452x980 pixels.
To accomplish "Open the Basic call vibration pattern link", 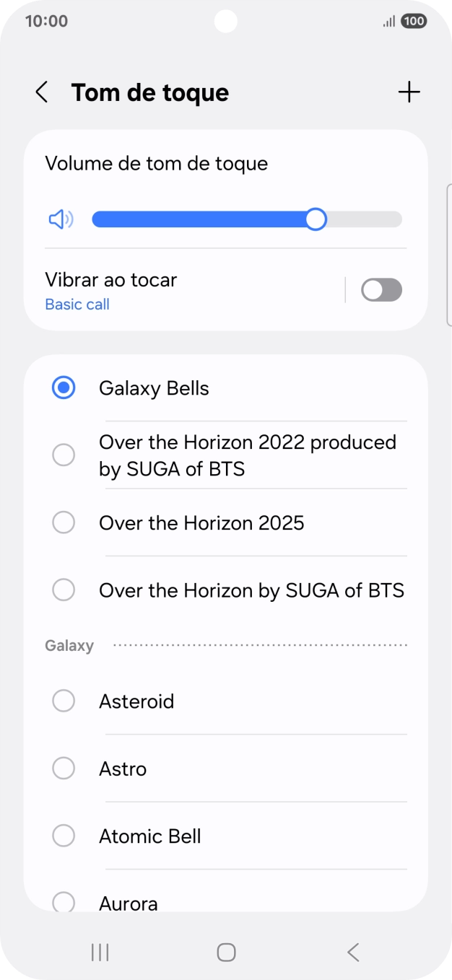I will 77,305.
